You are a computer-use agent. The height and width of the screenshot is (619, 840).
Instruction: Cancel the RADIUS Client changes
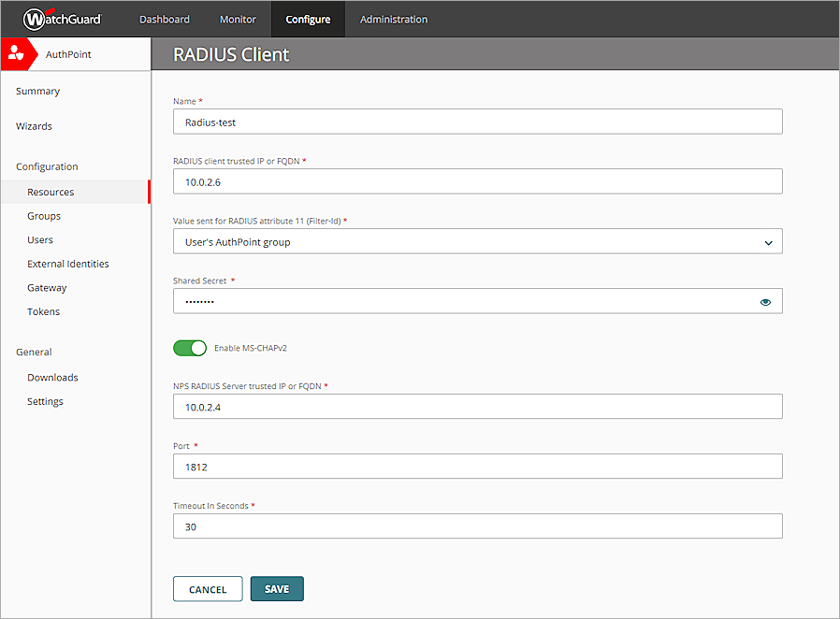(x=207, y=588)
